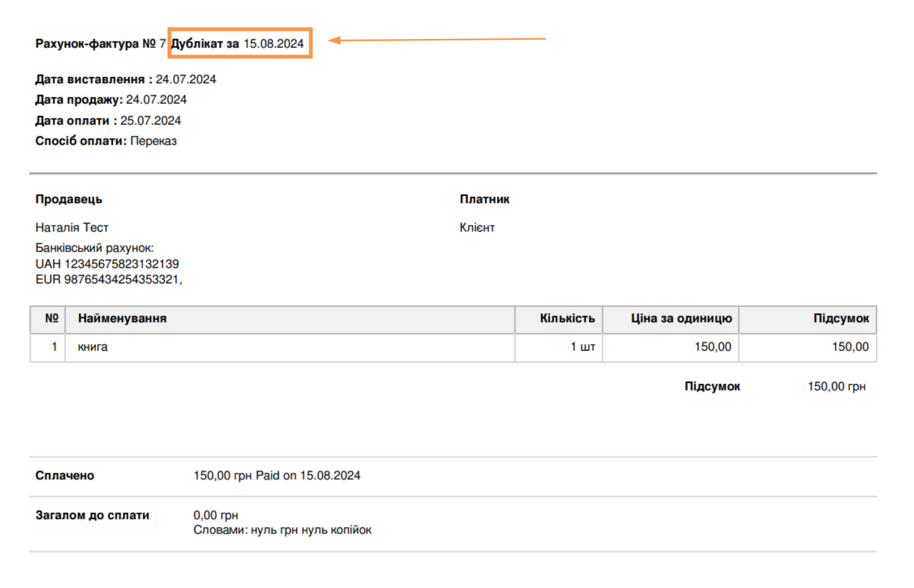Click the payment date 25.07.2024

point(151,121)
